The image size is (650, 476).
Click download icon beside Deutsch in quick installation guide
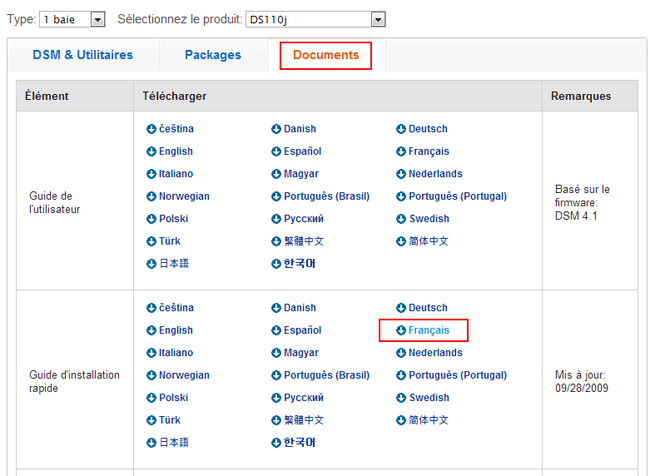[x=401, y=308]
